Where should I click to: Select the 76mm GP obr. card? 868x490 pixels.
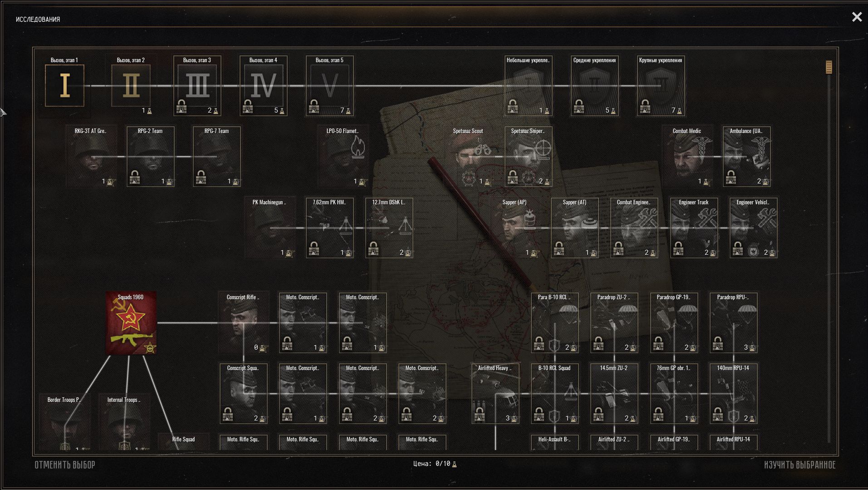coord(674,394)
